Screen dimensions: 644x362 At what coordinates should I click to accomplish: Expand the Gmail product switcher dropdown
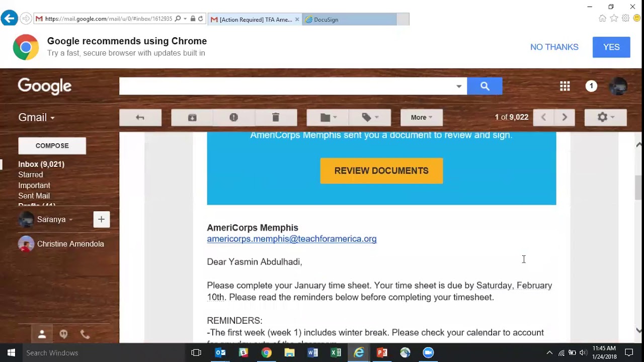[x=37, y=118]
